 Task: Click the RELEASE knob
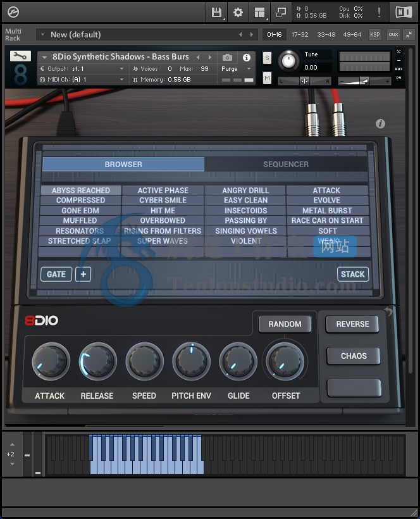pyautogui.click(x=97, y=361)
